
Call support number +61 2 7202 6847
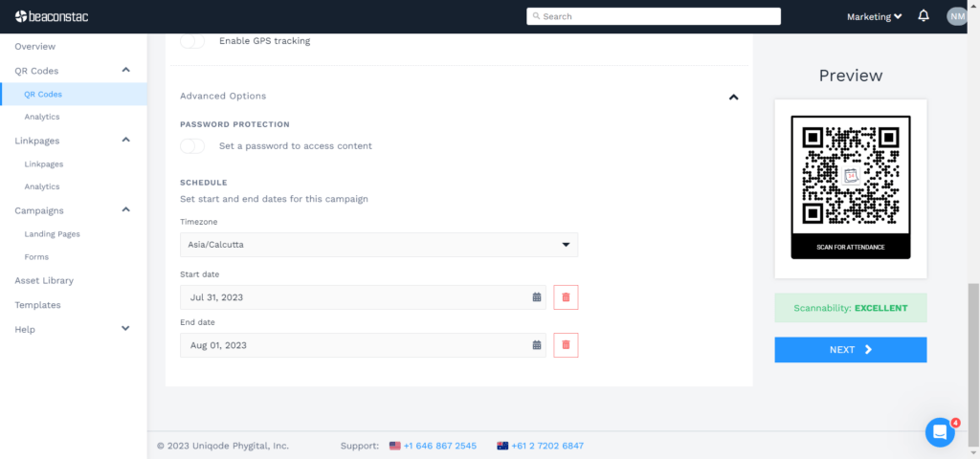[547, 446]
